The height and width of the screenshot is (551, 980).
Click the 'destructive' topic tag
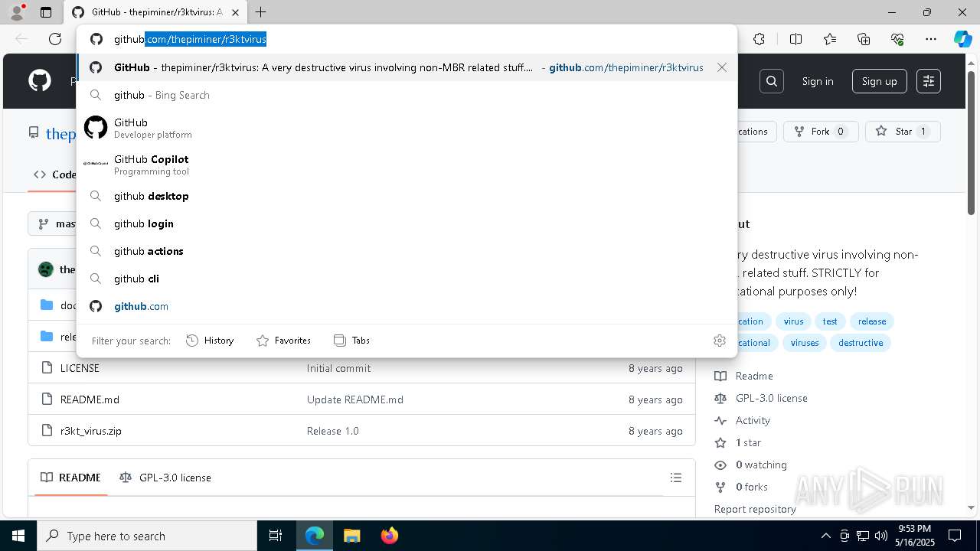[861, 343]
